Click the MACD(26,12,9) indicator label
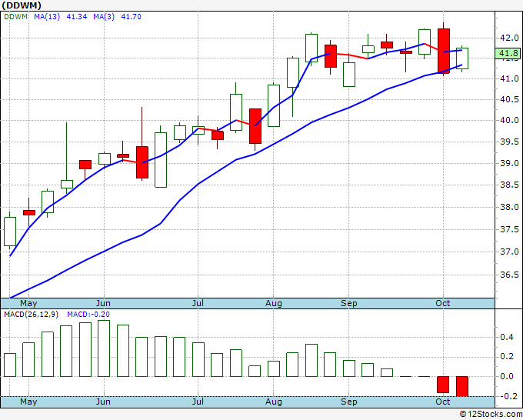523x420 pixels. click(32, 315)
